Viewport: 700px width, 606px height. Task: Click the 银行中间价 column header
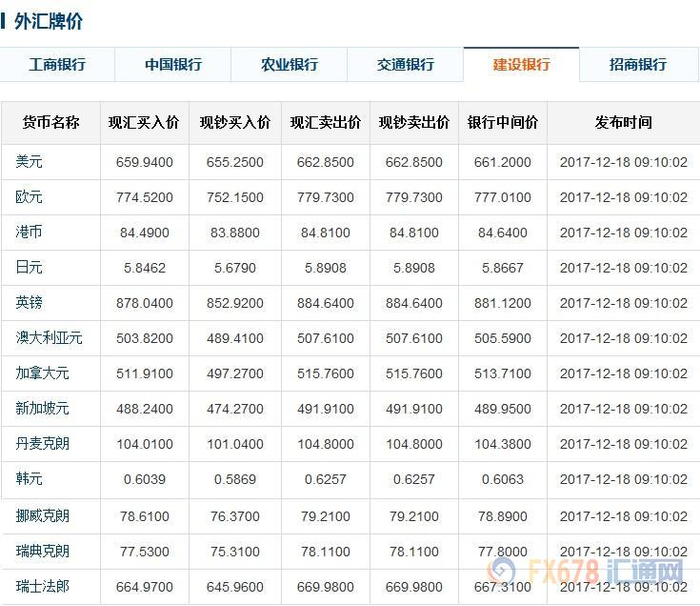503,122
